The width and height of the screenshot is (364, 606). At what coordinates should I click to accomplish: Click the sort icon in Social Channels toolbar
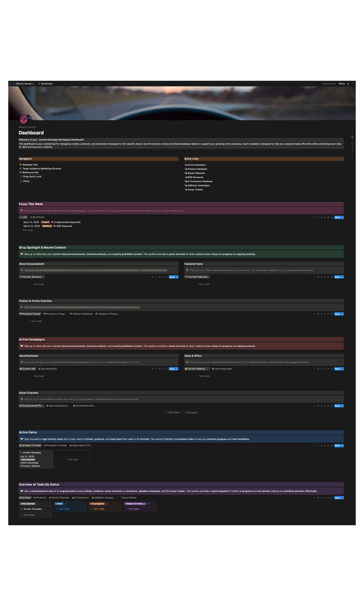coord(318,406)
